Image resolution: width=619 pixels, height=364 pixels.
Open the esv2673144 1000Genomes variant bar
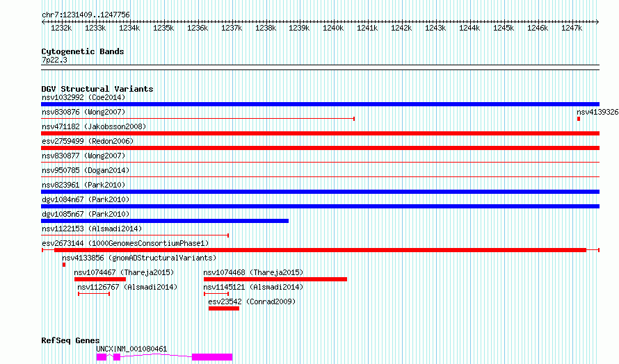(320, 250)
